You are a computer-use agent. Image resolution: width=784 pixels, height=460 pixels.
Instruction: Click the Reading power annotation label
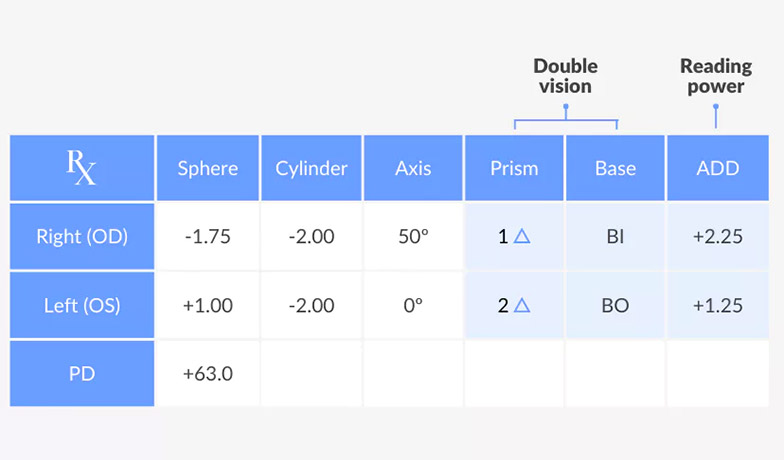[716, 76]
